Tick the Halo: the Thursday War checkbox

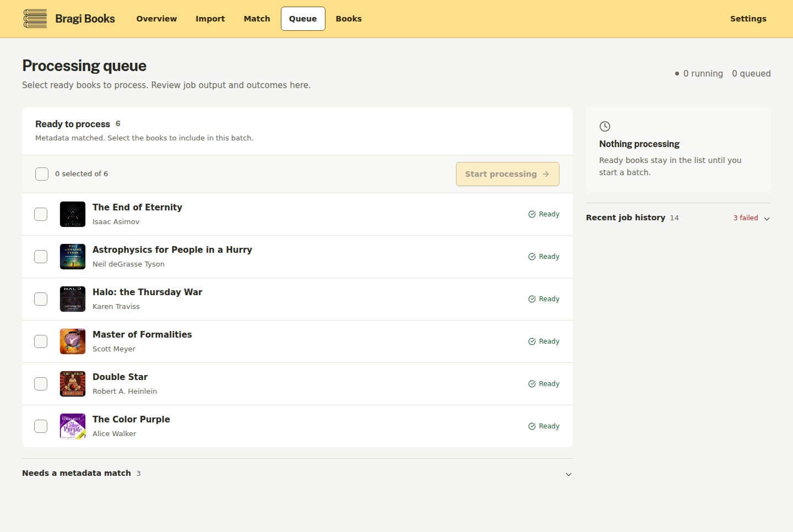[x=41, y=299]
